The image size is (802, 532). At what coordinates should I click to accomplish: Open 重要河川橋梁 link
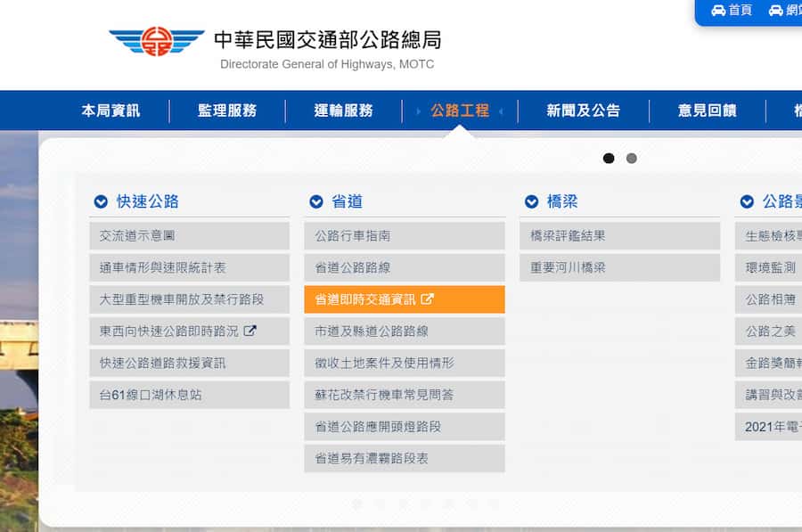pyautogui.click(x=620, y=267)
